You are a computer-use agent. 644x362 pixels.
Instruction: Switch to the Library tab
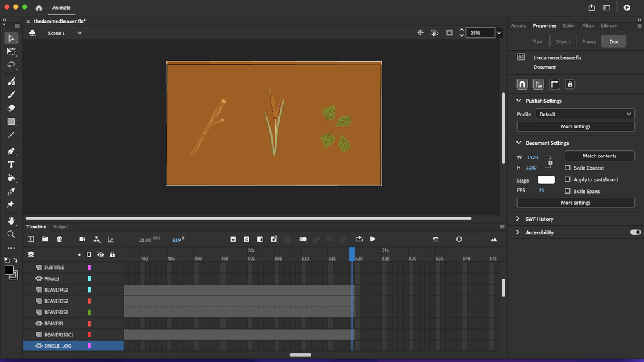tap(609, 25)
